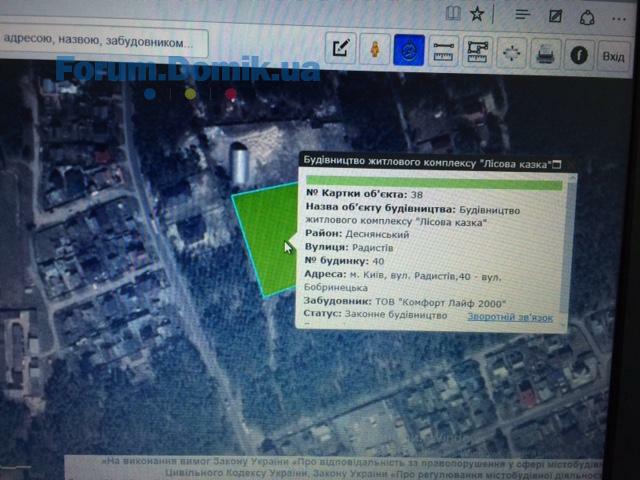The height and width of the screenshot is (480, 640).
Task: Open the browser reading view icon
Action: (453, 13)
